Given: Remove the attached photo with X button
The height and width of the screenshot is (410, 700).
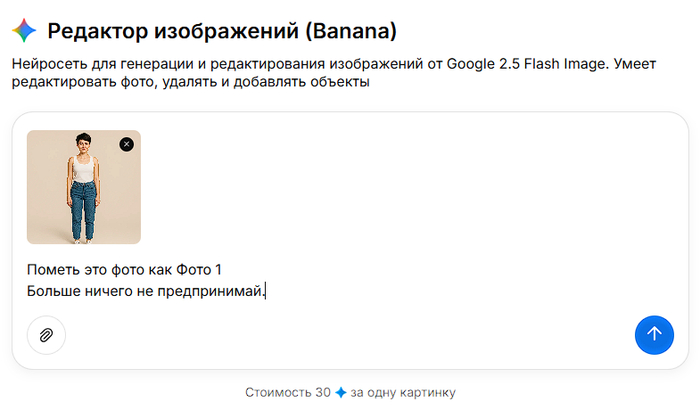Looking at the screenshot, I should pos(126,144).
